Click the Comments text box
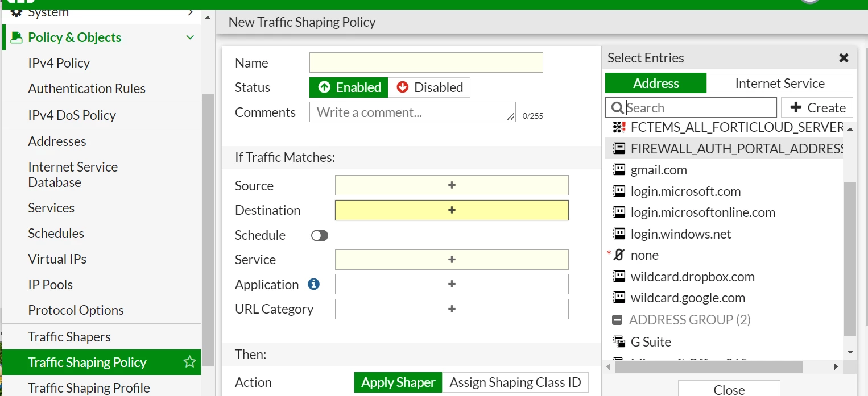 click(412, 112)
